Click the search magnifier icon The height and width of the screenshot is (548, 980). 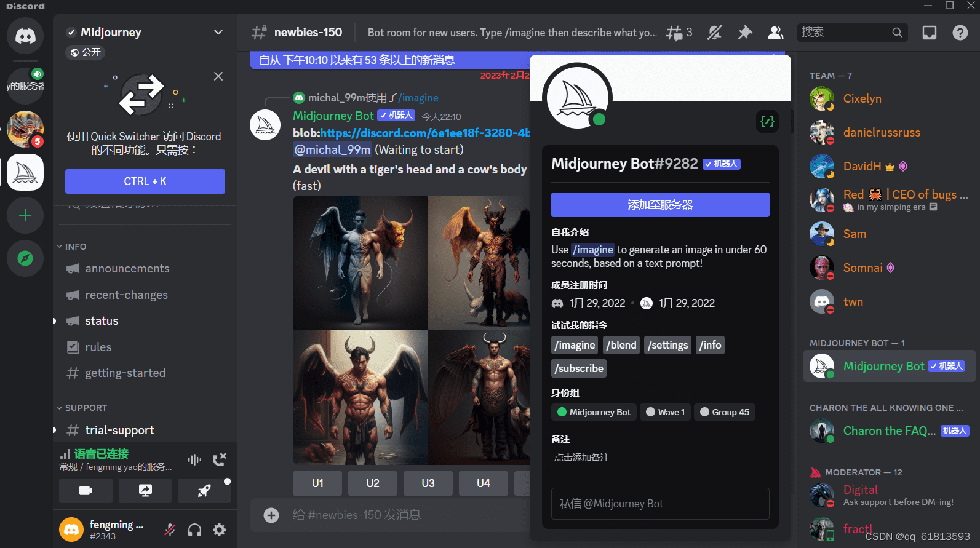coord(898,33)
